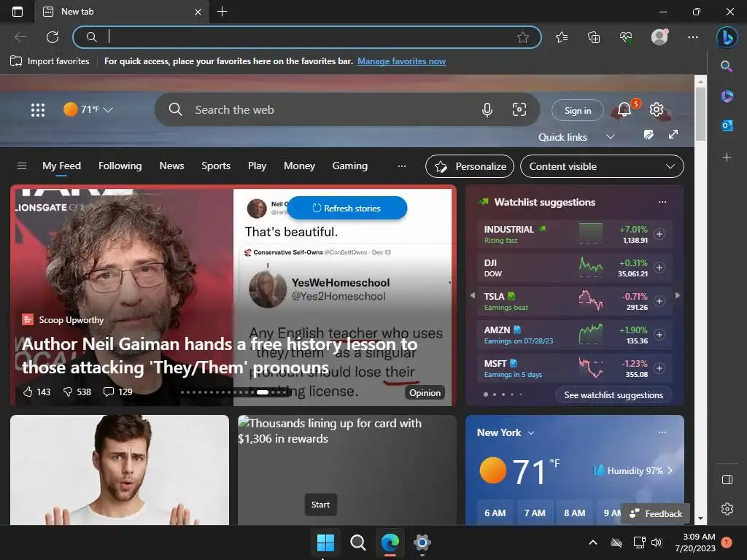Open the New York location dropdown
Viewport: 747px width, 560px height.
[531, 433]
